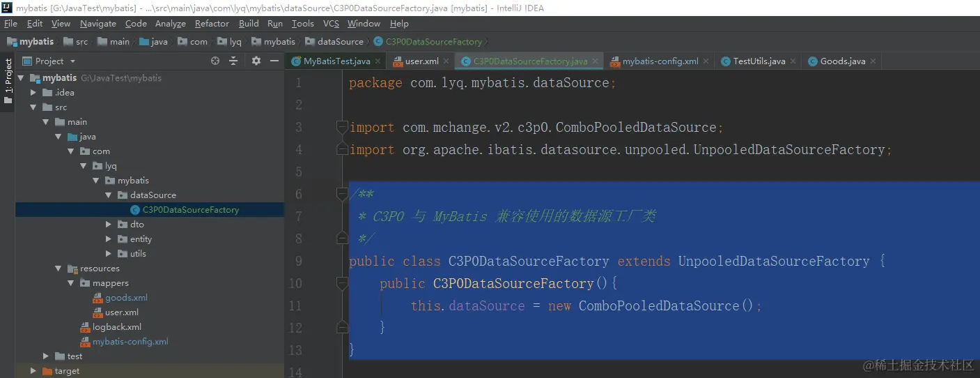The height and width of the screenshot is (378, 980).
Task: Collapse the src folder
Action: click(33, 107)
